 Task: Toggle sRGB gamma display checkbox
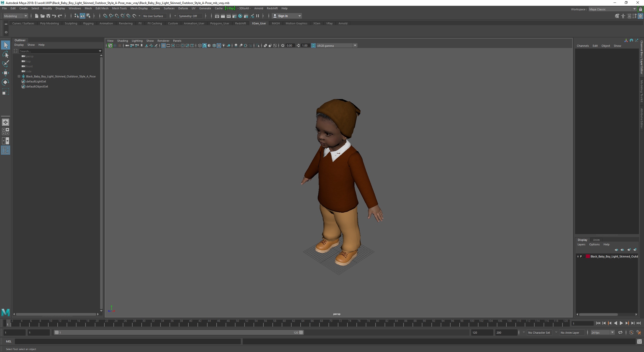(x=313, y=46)
